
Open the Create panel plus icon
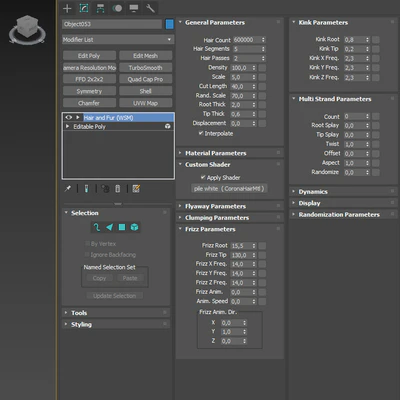pyautogui.click(x=67, y=8)
